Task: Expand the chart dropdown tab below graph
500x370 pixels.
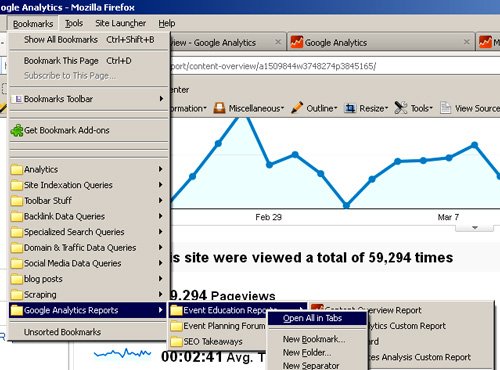Action: click(475, 228)
